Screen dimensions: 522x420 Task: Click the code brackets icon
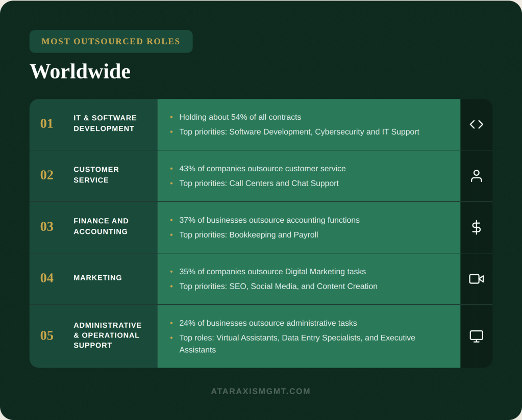[x=476, y=124]
